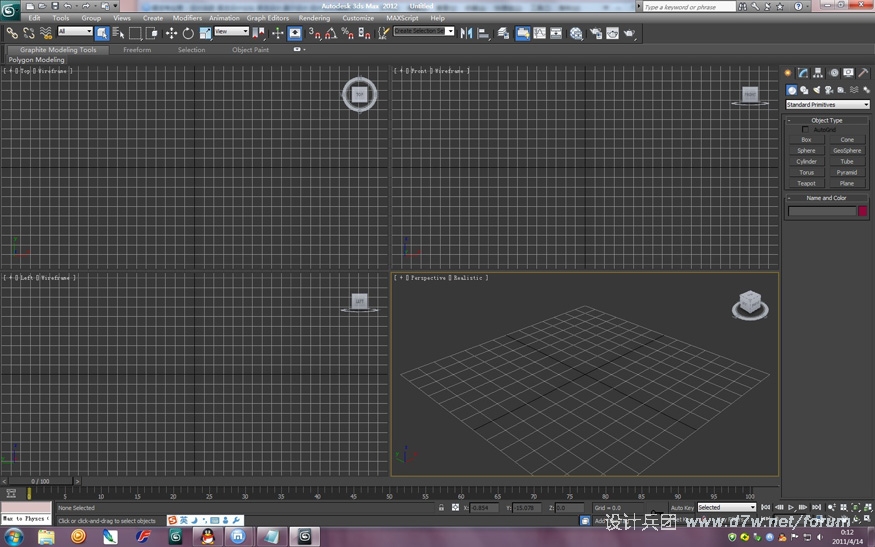The image size is (875, 547).
Task: Click the Percent Snap Toggle icon
Action: [348, 33]
